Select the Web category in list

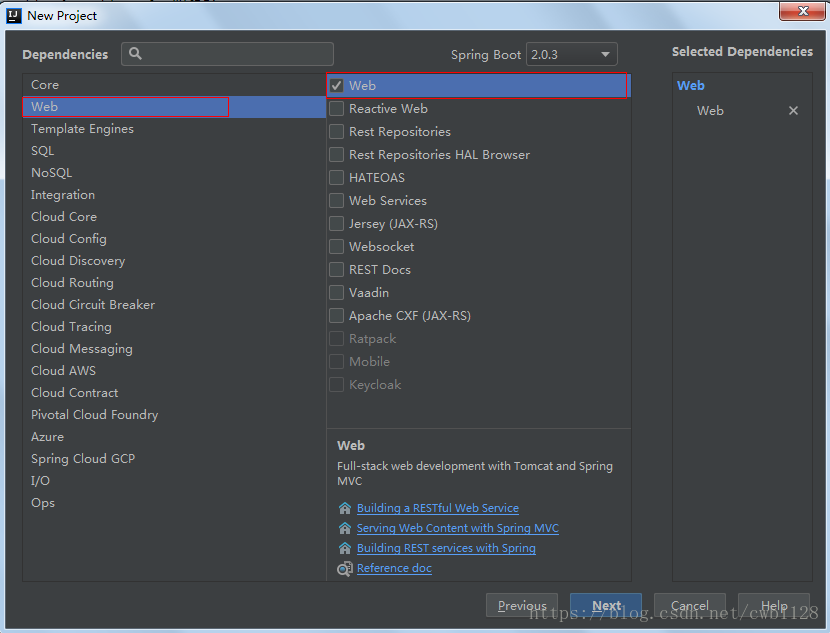point(174,107)
